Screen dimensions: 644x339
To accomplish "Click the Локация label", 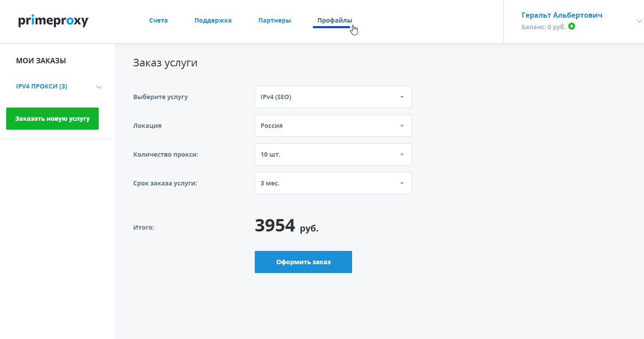I will click(147, 126).
